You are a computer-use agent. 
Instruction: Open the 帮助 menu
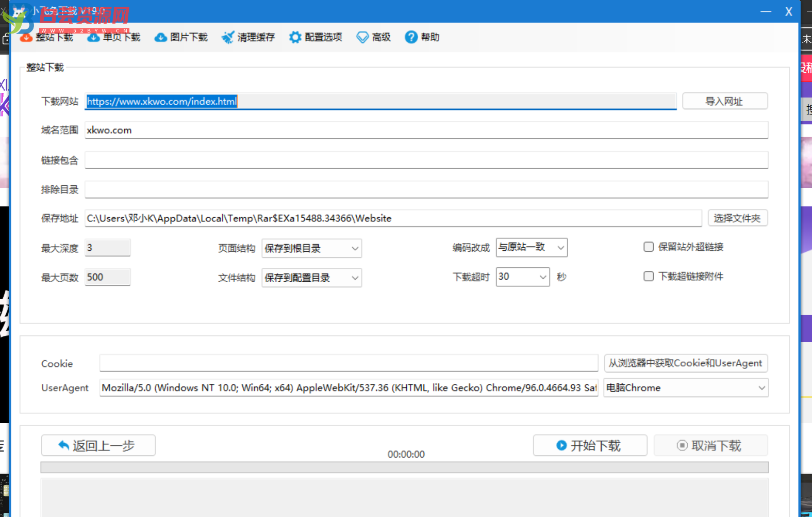tap(422, 37)
